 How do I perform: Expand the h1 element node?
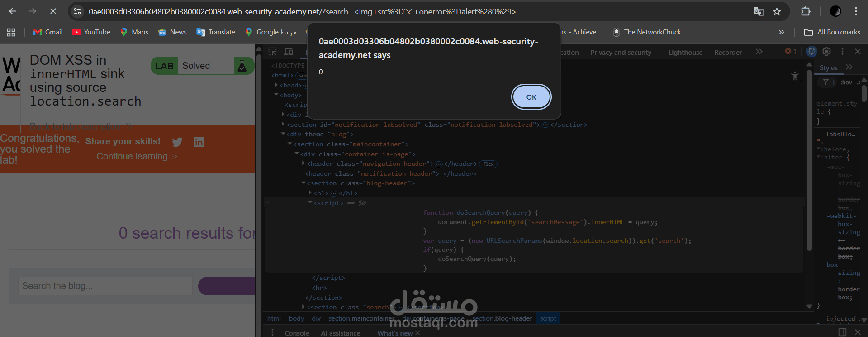(310, 193)
